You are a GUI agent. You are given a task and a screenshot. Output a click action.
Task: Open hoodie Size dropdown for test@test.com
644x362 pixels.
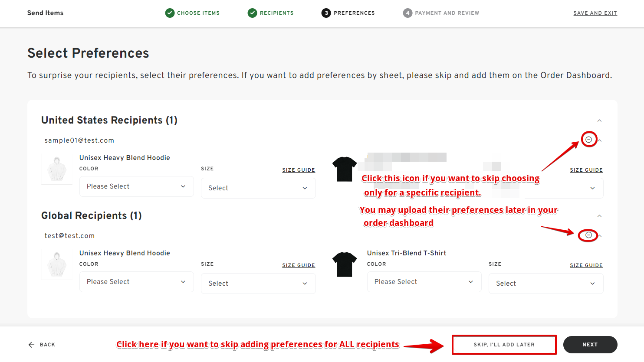[x=258, y=284]
